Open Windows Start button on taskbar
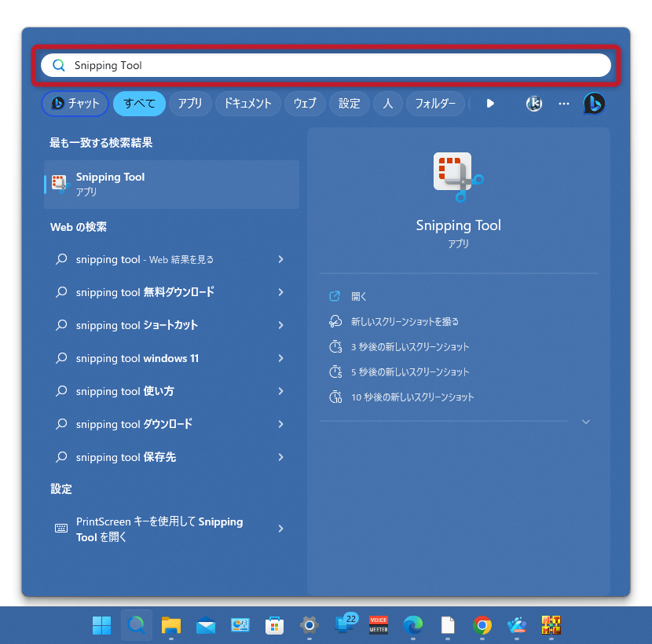Screen dimensions: 652x644 [x=102, y=625]
